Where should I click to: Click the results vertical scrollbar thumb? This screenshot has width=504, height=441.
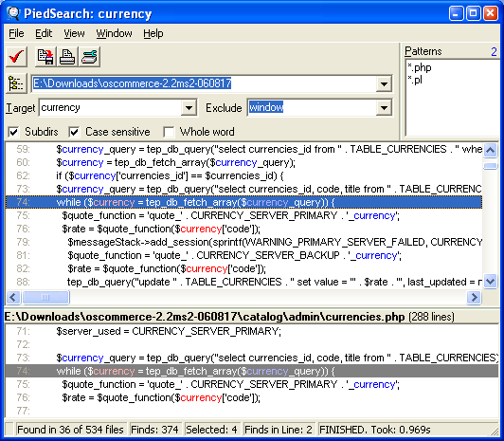[490, 166]
